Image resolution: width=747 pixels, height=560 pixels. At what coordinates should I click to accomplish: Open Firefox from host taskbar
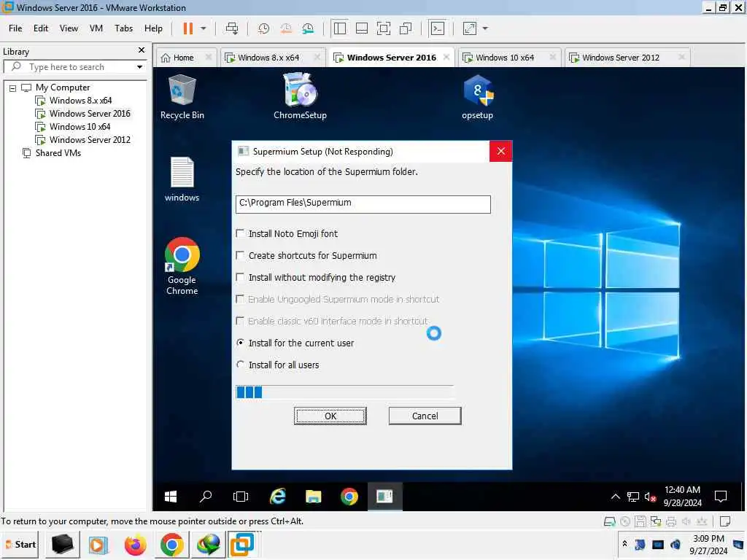coord(135,545)
